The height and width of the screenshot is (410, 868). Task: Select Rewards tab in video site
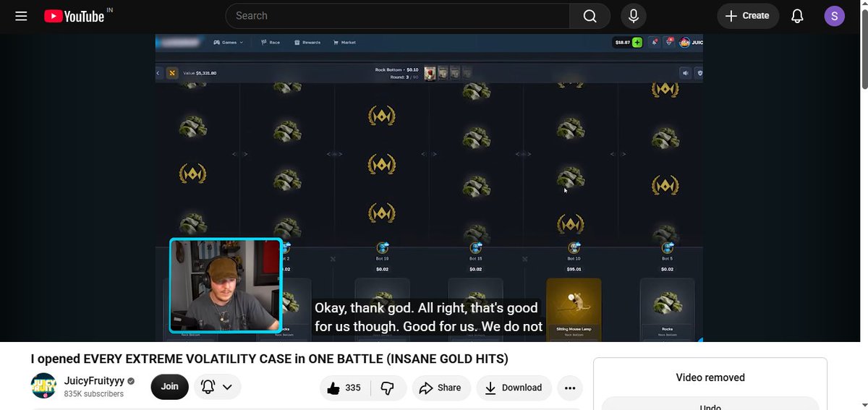[x=307, y=43]
